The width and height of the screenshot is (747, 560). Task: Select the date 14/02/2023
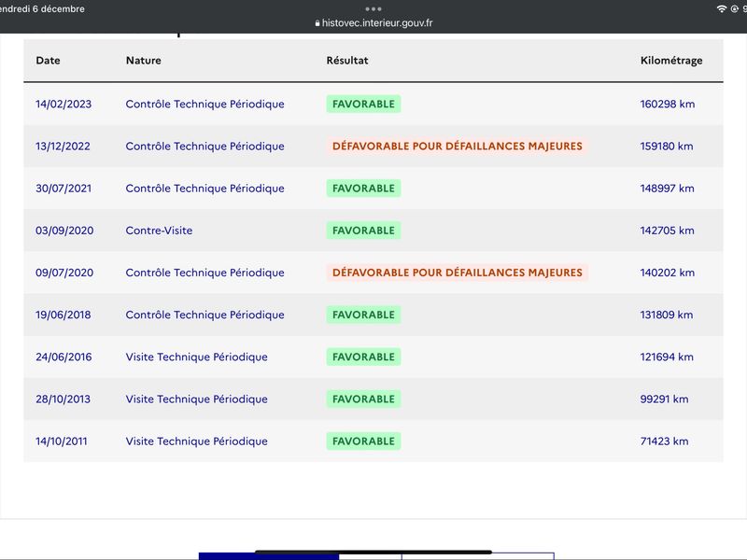63,104
